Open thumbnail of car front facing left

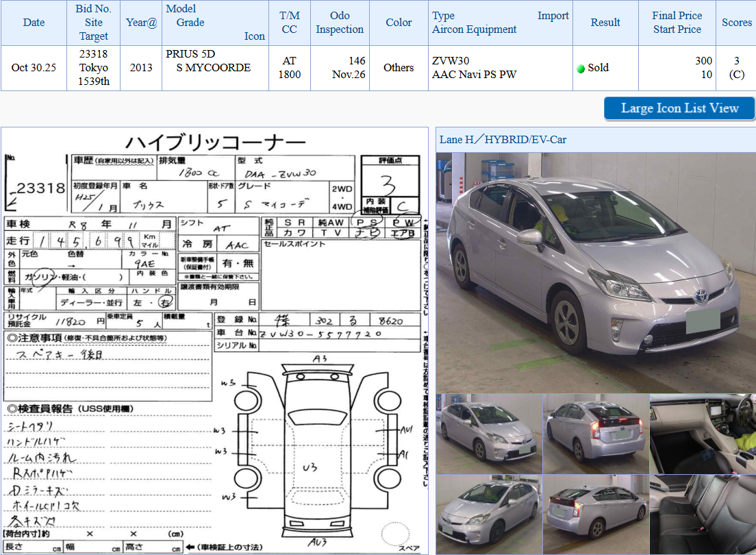(x=489, y=515)
